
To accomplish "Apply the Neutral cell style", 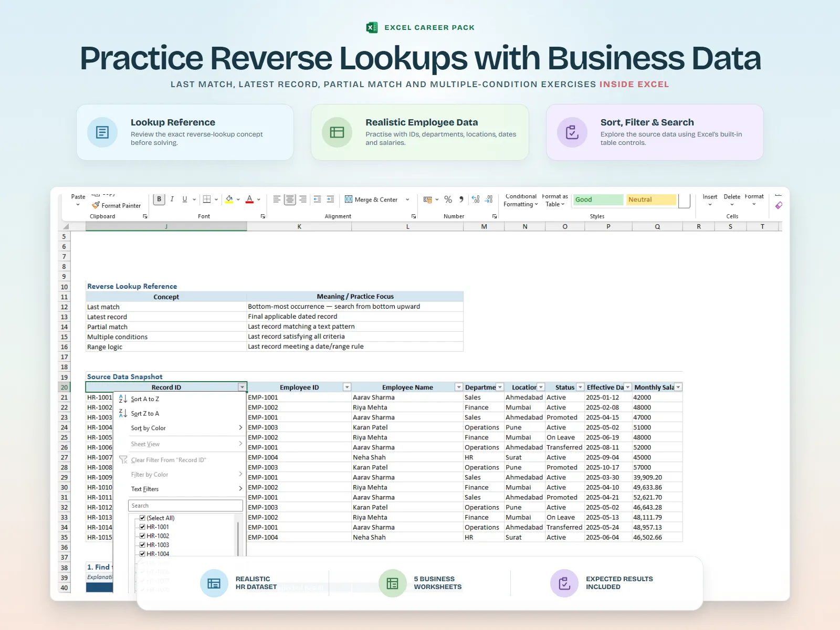I will (651, 199).
